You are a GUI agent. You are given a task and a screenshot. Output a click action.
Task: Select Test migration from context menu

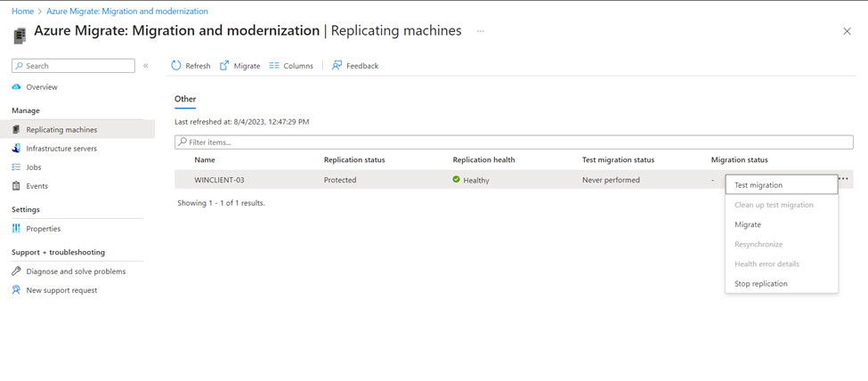click(x=758, y=185)
